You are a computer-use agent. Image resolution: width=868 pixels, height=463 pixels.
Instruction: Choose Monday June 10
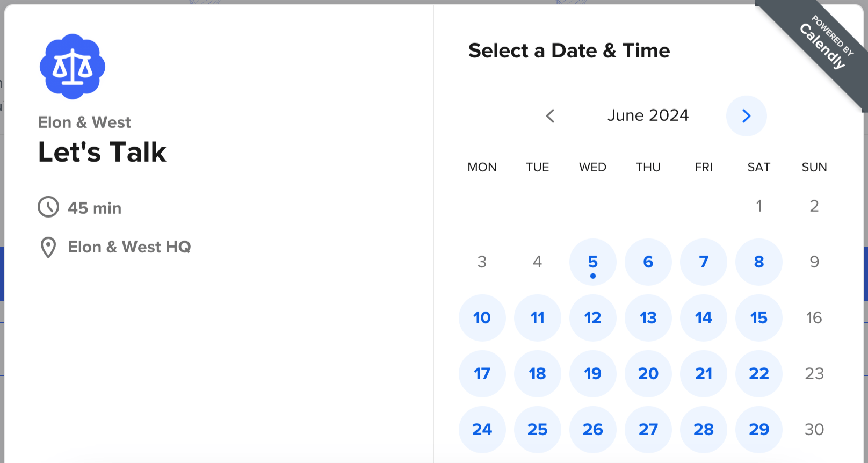[x=482, y=318]
